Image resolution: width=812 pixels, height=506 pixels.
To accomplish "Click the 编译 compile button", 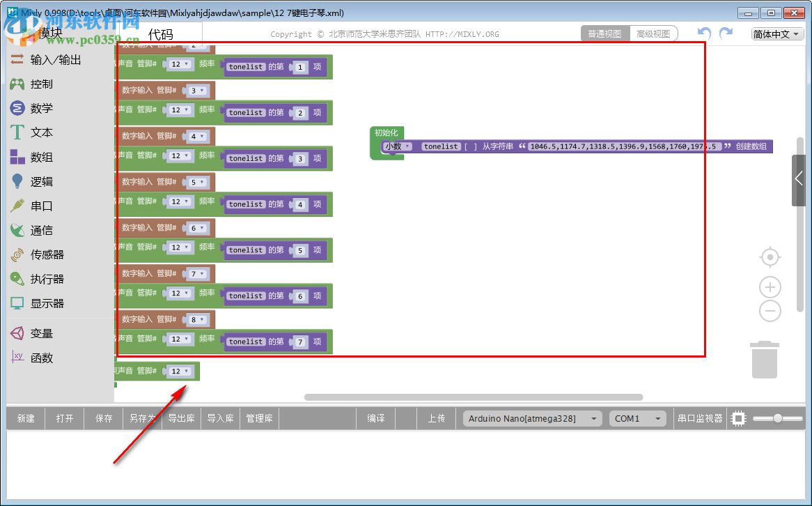I will click(376, 418).
